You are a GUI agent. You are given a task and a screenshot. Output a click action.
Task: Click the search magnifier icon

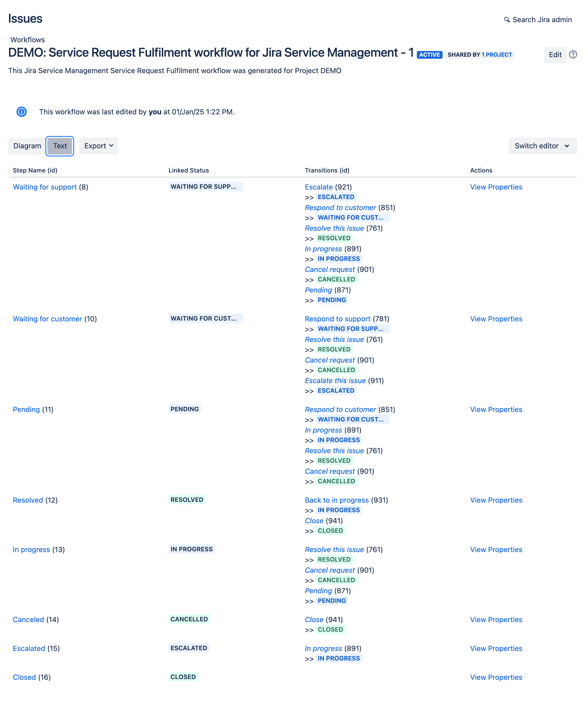pos(507,20)
